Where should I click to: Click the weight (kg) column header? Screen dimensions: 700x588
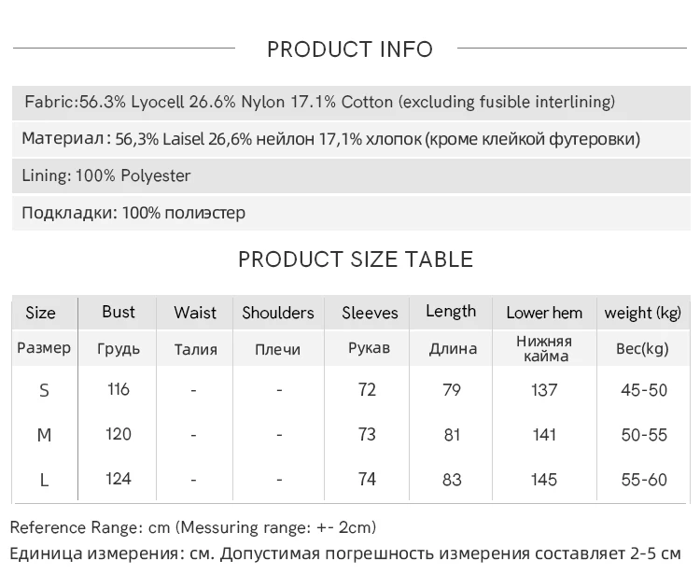point(643,313)
